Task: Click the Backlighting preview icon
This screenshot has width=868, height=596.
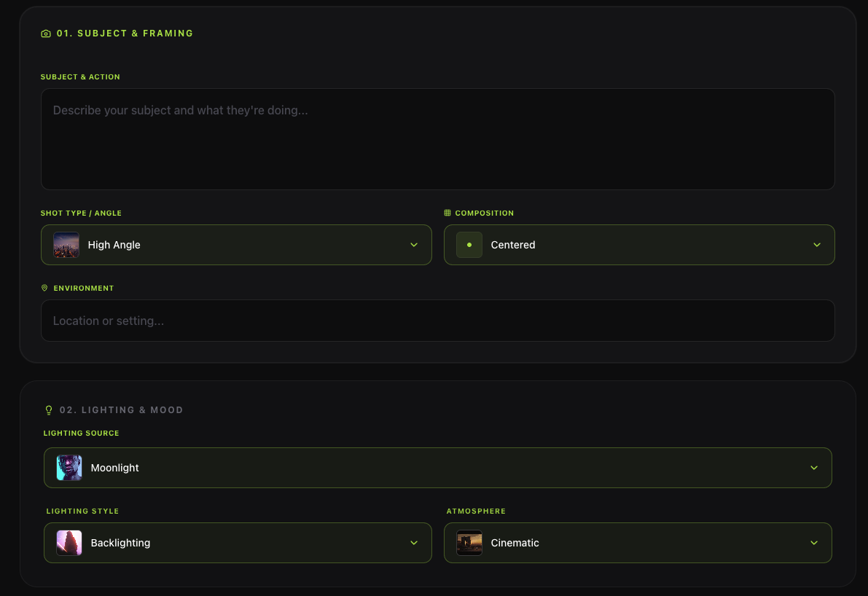Action: [x=69, y=543]
